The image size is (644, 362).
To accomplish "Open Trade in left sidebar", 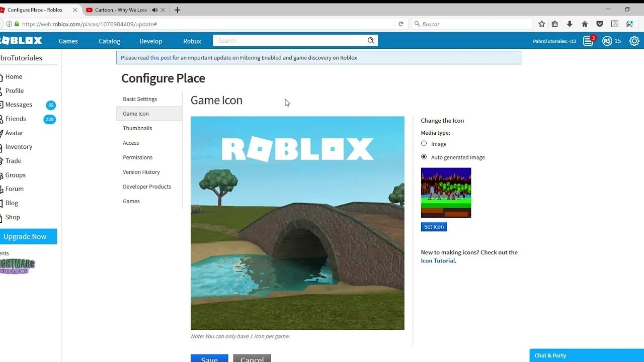I will (13, 161).
